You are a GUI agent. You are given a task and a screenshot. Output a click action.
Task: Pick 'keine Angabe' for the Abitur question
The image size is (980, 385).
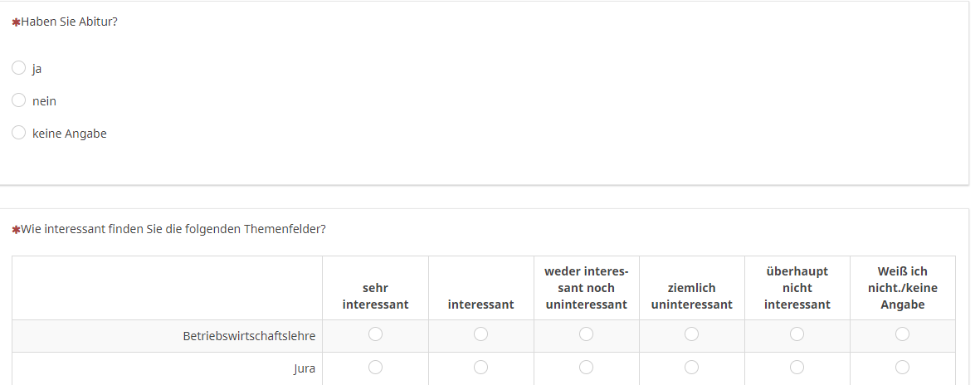[x=18, y=133]
